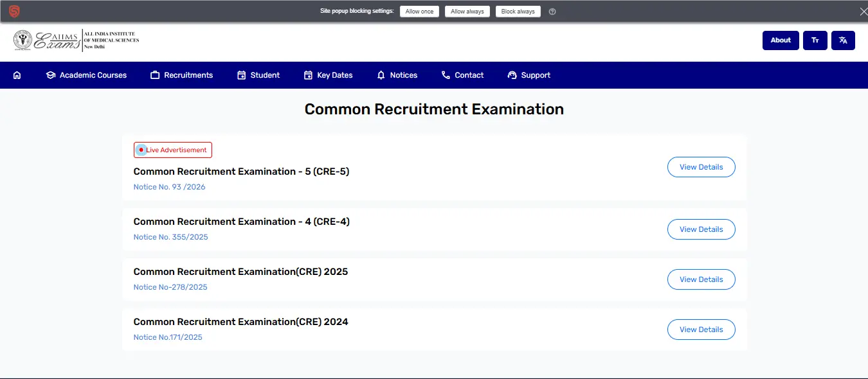The height and width of the screenshot is (379, 868).
Task: Click Notice No-278/2025 text
Action: pos(170,287)
